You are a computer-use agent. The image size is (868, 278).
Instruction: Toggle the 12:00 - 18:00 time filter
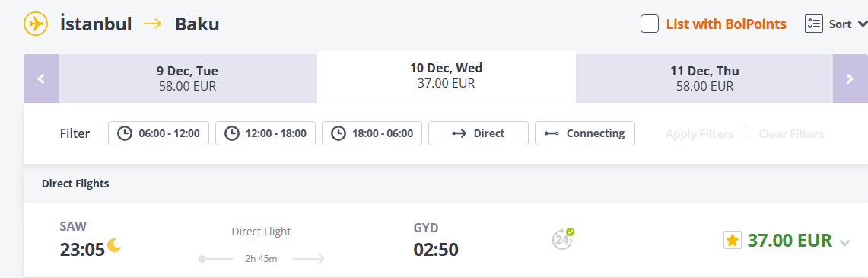click(x=265, y=133)
